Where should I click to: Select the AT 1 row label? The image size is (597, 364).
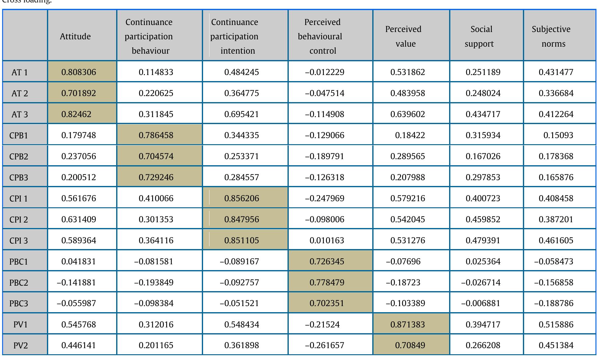[20, 72]
